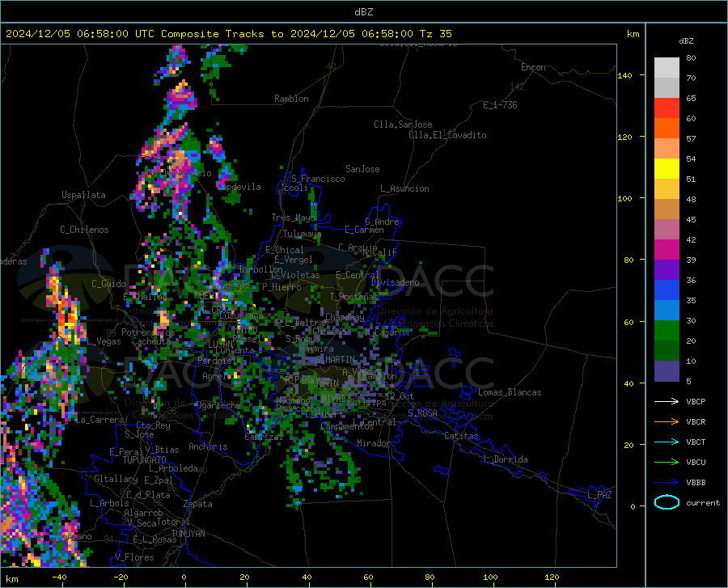Click the 60 km horizontal axis tick
Viewport: 728px width, 588px height.
[x=368, y=577]
